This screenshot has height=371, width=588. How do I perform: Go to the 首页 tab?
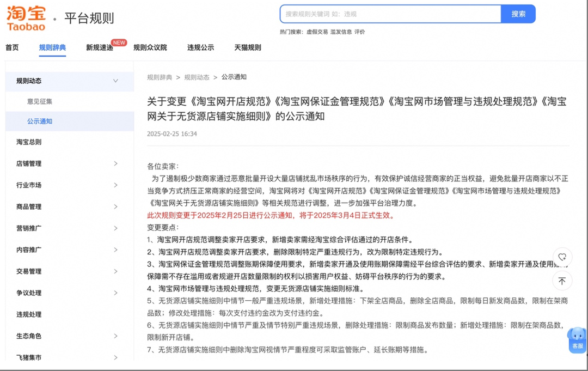[12, 47]
